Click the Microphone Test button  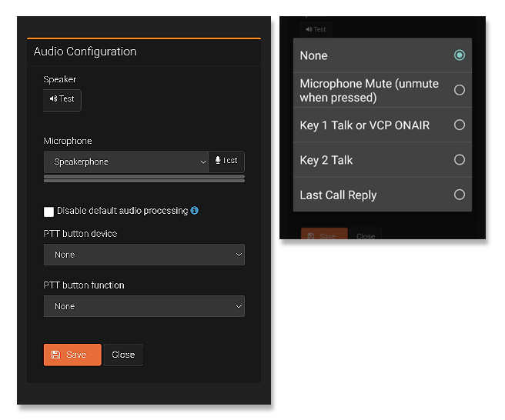point(226,161)
